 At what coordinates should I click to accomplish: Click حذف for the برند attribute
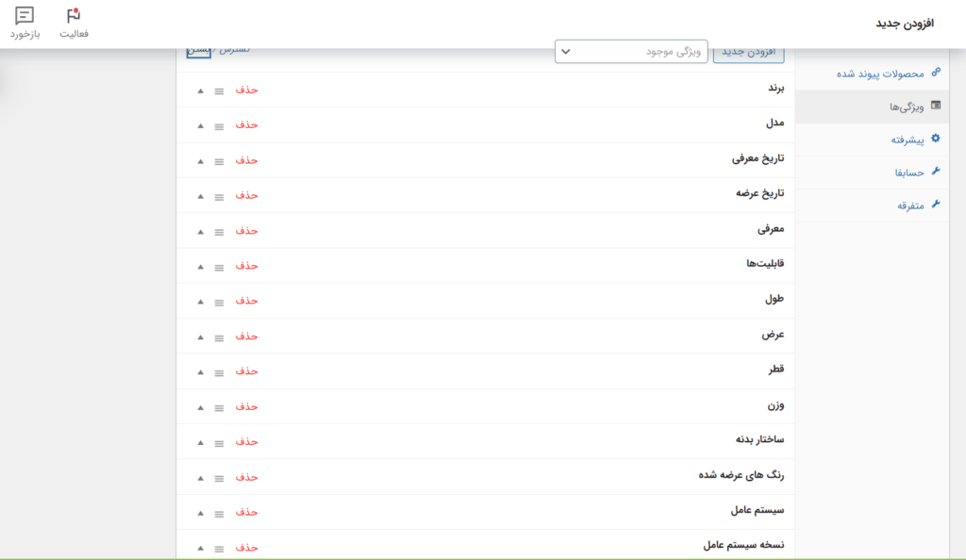(246, 90)
